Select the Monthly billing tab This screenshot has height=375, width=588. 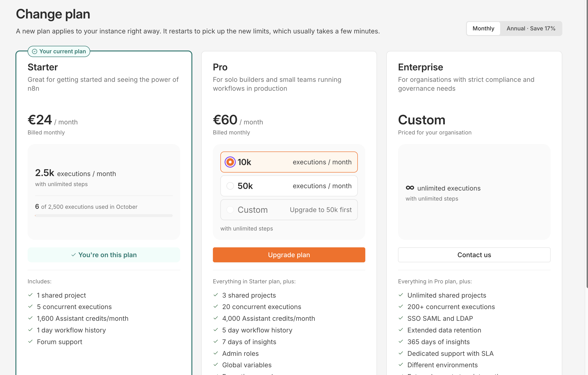[483, 29]
